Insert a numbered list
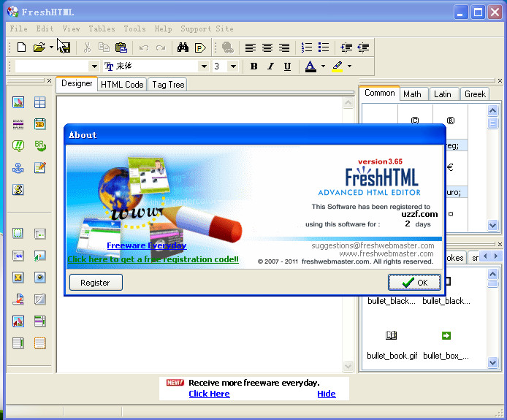Screen dimensions: 507x420 tap(307, 47)
